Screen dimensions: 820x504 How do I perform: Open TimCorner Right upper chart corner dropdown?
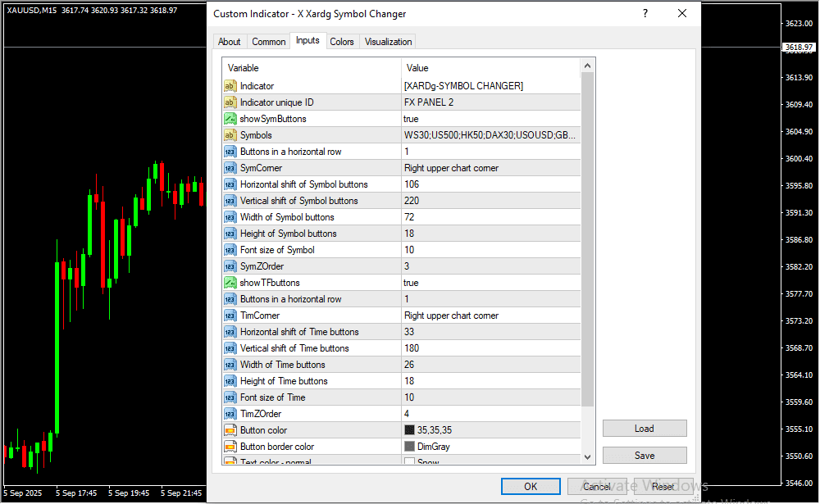490,316
